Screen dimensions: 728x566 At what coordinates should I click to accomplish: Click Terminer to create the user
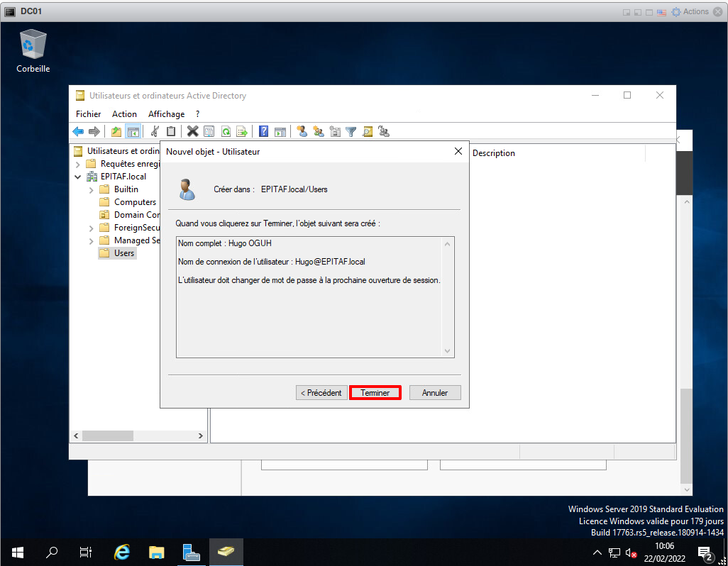coord(375,393)
